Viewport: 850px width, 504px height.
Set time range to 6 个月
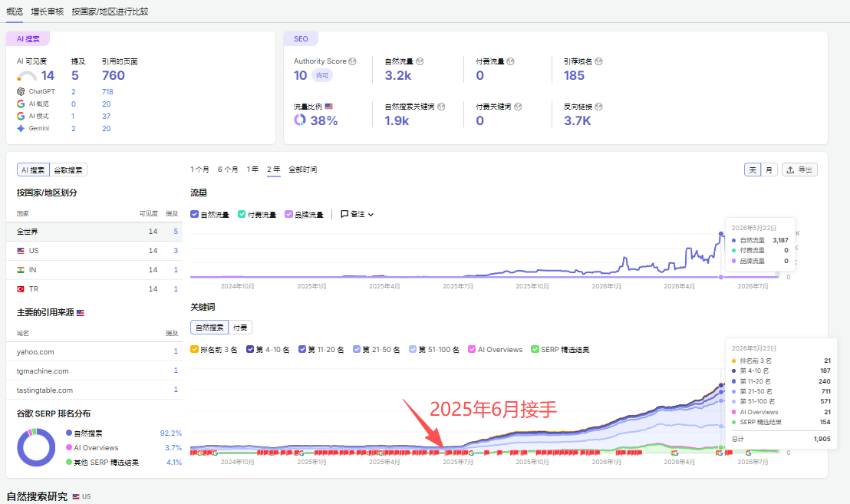click(228, 170)
